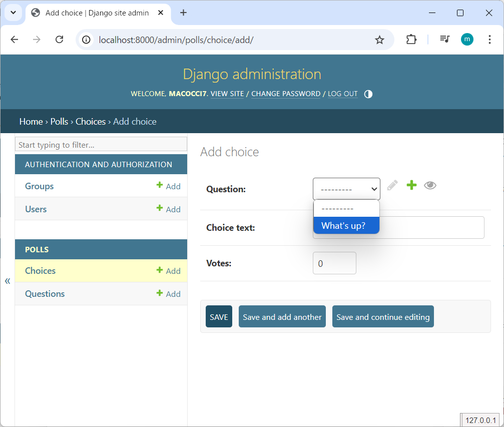Viewport: 504px width, 427px height.
Task: Click the pencil icon to change selected question
Action: click(392, 186)
